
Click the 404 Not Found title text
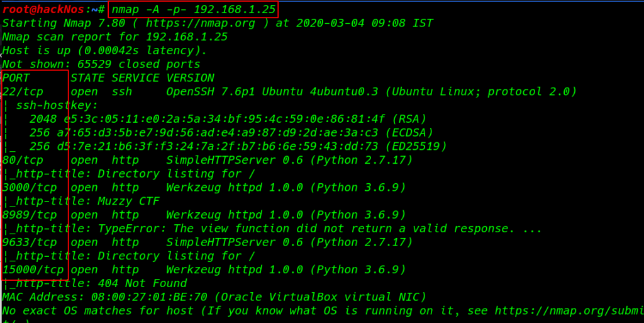(x=142, y=283)
